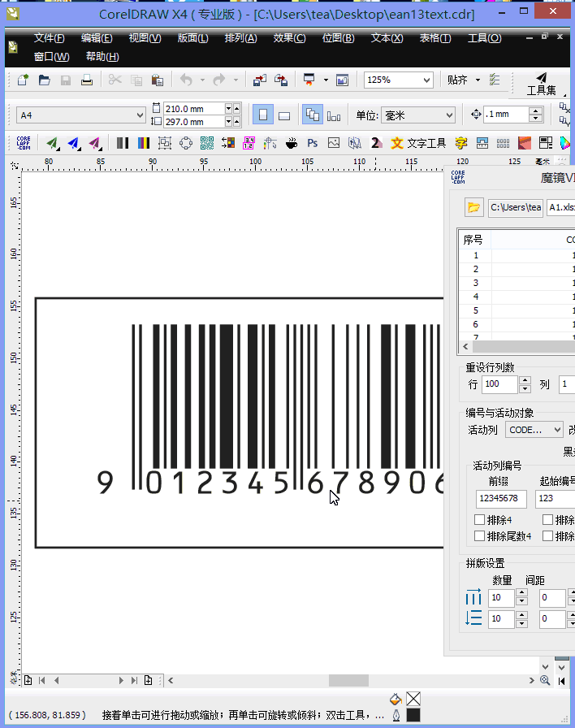Click the QR code generator icon
Screen dimensions: 575x728
click(207, 143)
